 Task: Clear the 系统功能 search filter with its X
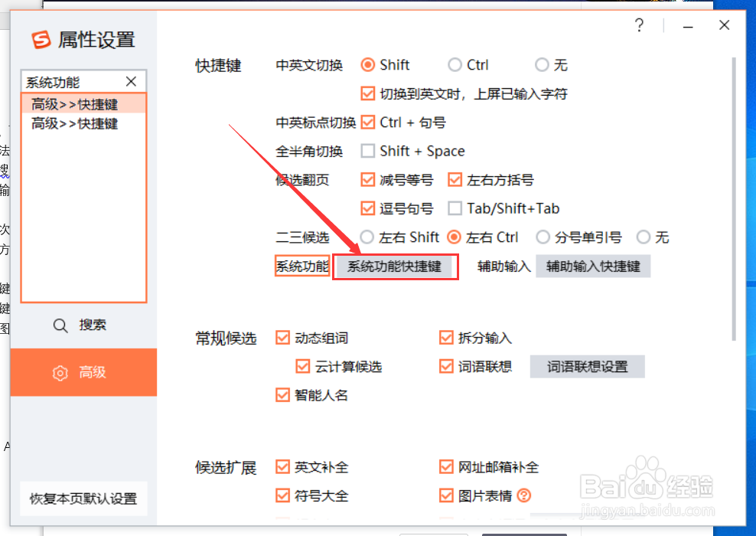130,81
